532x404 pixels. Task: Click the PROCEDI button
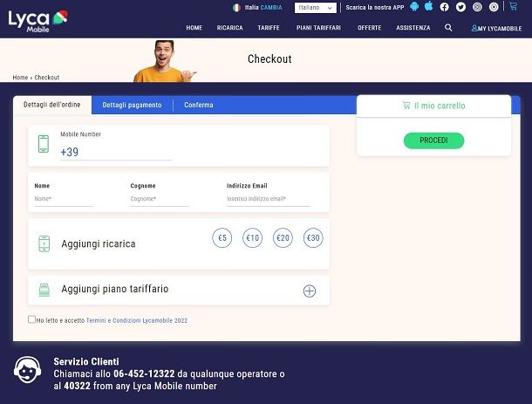[433, 140]
